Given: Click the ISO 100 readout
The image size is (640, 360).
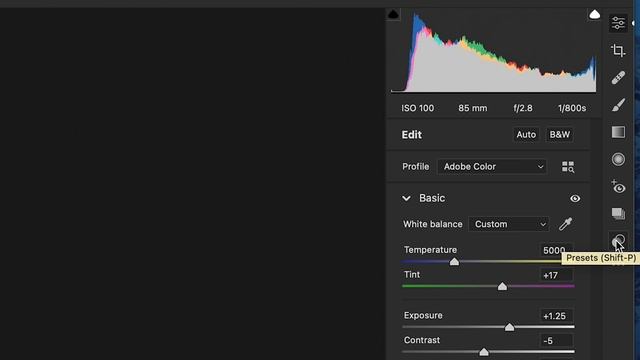Looking at the screenshot, I should point(418,108).
